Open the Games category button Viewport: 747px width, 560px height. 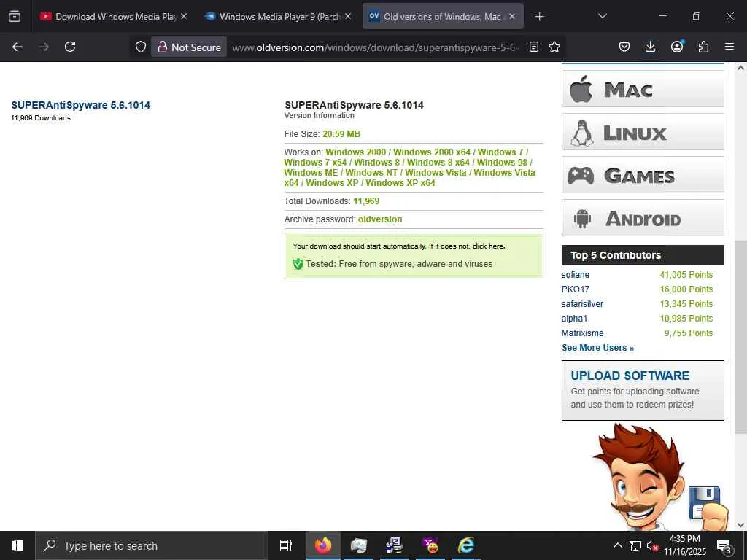pyautogui.click(x=643, y=175)
